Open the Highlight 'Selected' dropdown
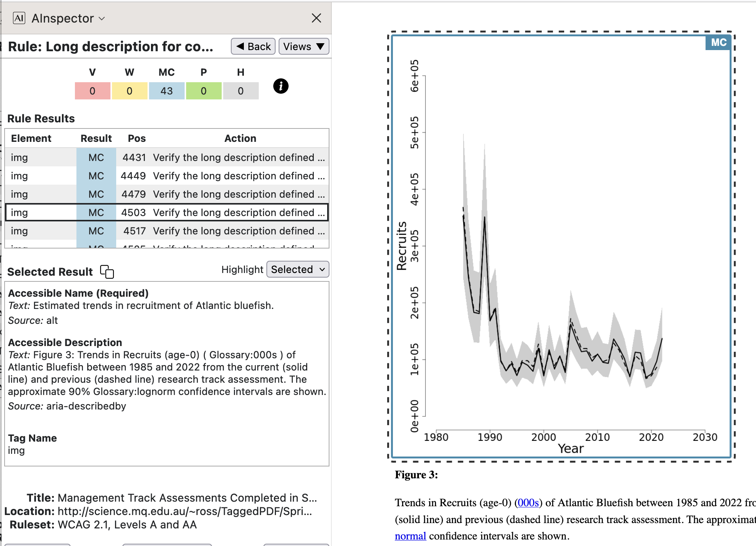The width and height of the screenshot is (756, 546). tap(297, 270)
